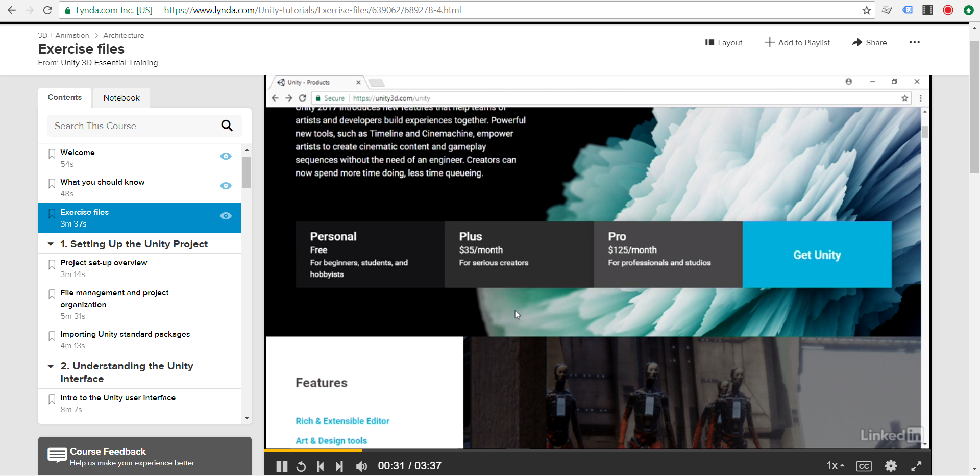980x476 pixels.
Task: Pause the video
Action: point(282,466)
